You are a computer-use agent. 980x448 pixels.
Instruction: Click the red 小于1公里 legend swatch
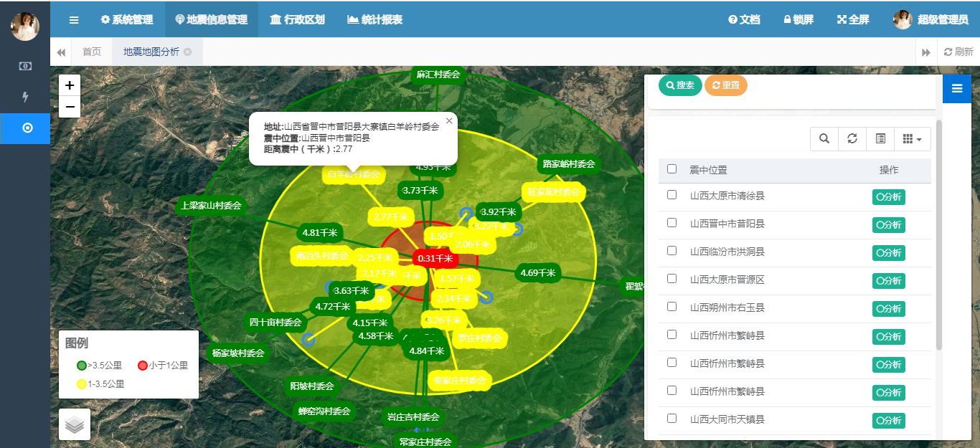pyautogui.click(x=142, y=366)
